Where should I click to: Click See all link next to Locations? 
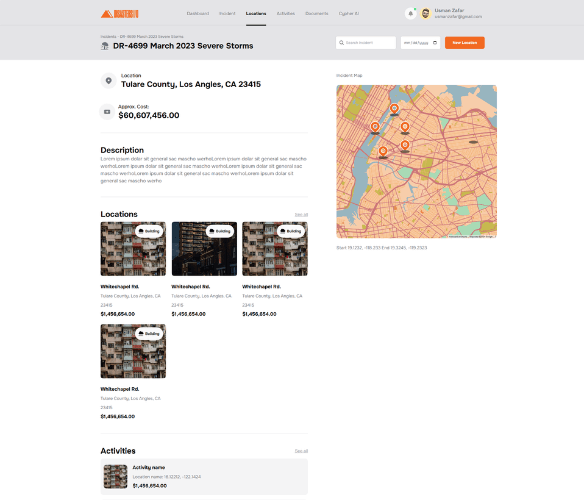click(x=301, y=215)
